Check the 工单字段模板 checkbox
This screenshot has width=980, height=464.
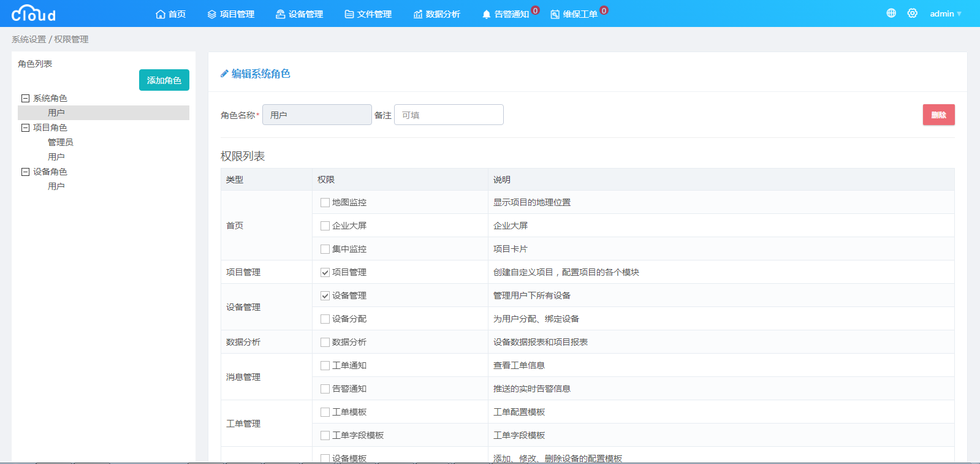(325, 435)
